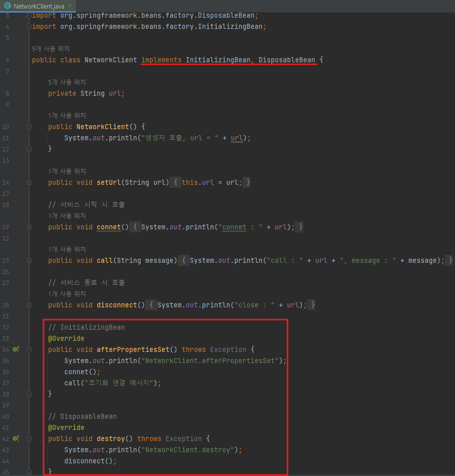Click the disconnect() call on line 44

[x=88, y=461]
